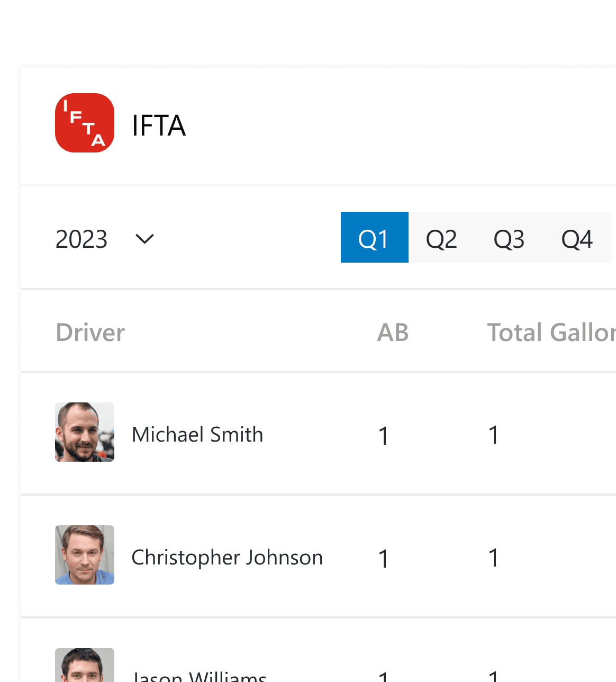Open Christopher Johnson's profile photo
This screenshot has width=616, height=682.
85,555
